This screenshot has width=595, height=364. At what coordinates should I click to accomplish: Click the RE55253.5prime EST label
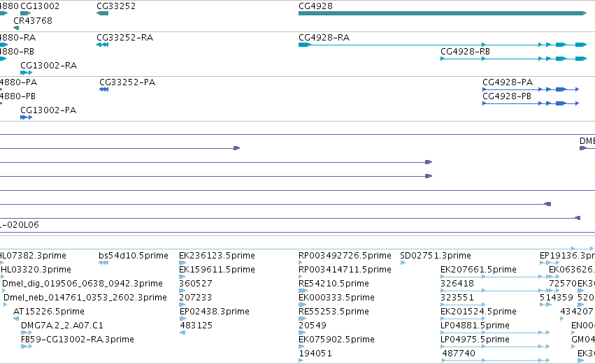[x=334, y=312]
